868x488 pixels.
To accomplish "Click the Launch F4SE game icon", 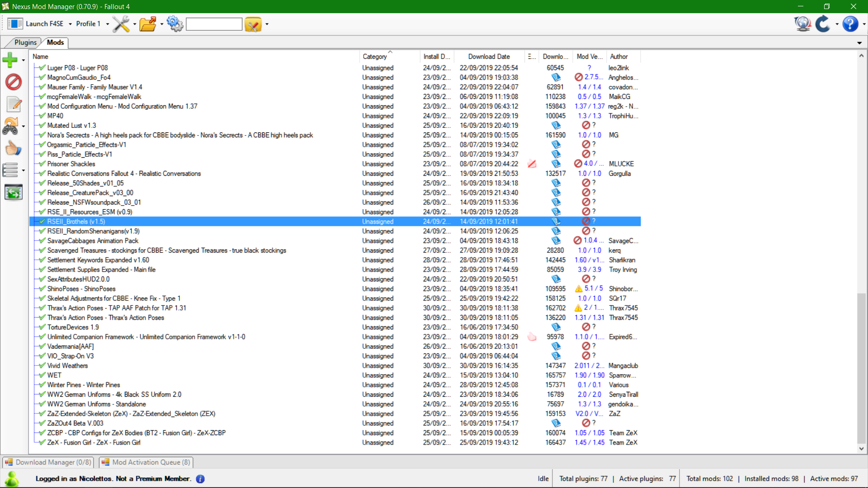I will pos(15,23).
